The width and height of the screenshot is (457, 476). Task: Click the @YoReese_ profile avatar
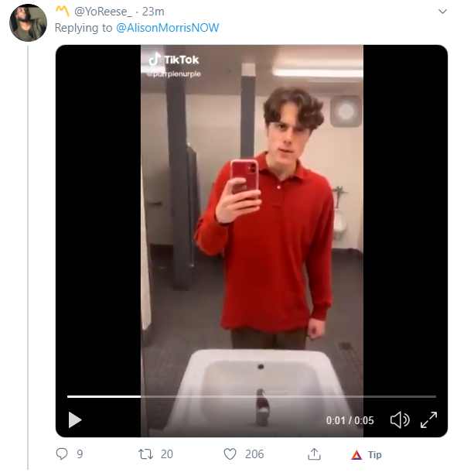coord(28,22)
